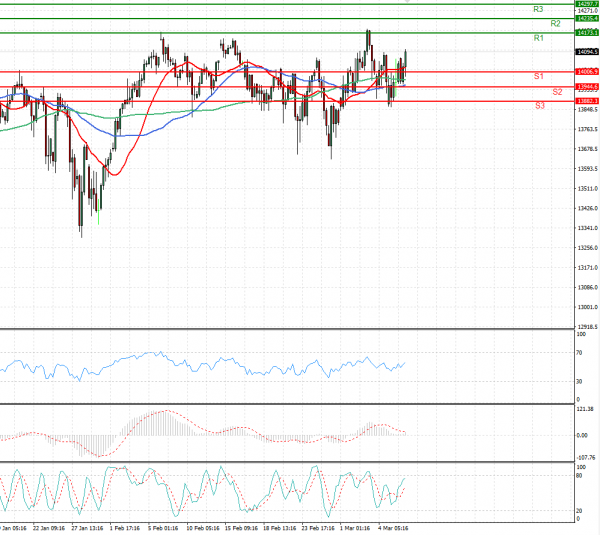Image resolution: width=600 pixels, height=535 pixels.
Task: Click the stochastic scale value 20
Action: (579, 511)
